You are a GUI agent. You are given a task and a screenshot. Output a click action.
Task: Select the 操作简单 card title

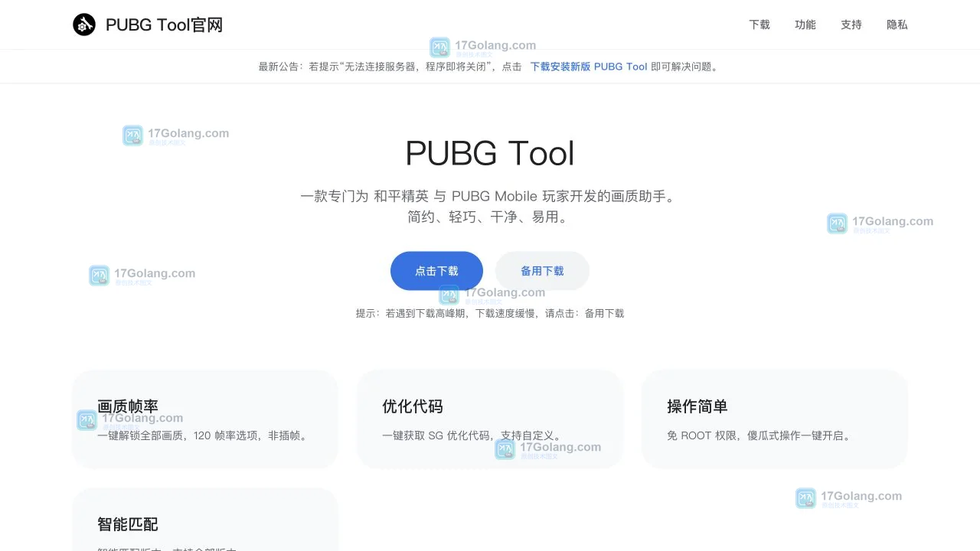click(x=697, y=406)
